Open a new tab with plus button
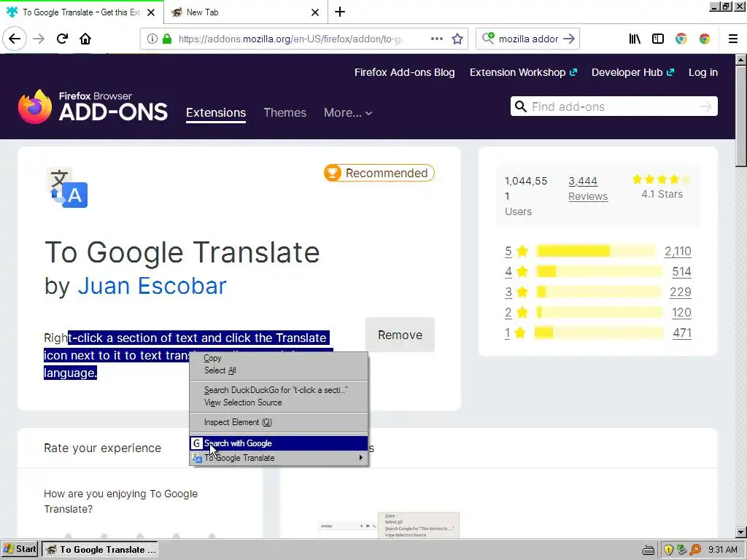This screenshot has width=747, height=560. [340, 12]
